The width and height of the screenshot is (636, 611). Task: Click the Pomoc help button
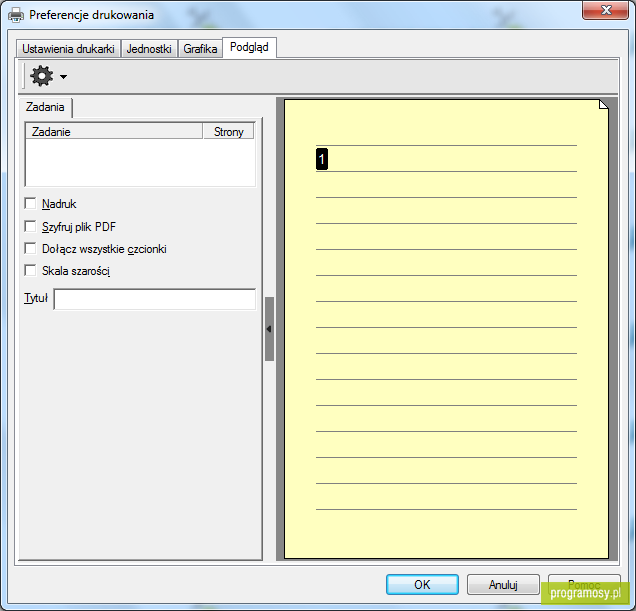584,585
